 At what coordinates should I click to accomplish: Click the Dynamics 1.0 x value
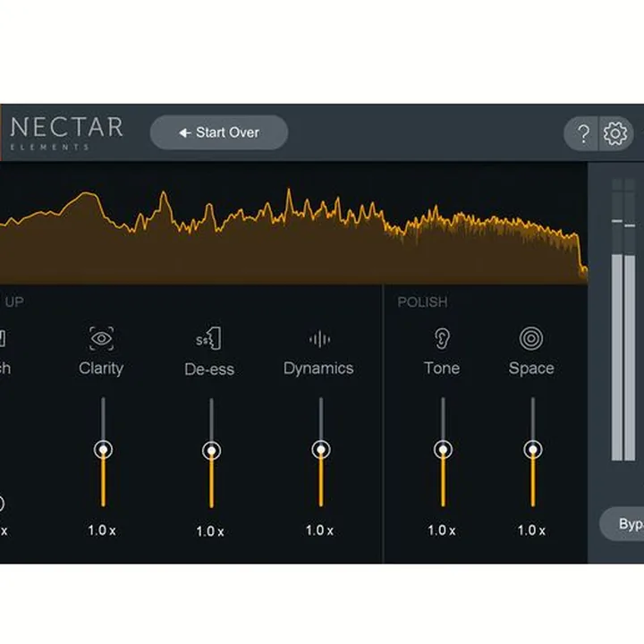coord(319,530)
